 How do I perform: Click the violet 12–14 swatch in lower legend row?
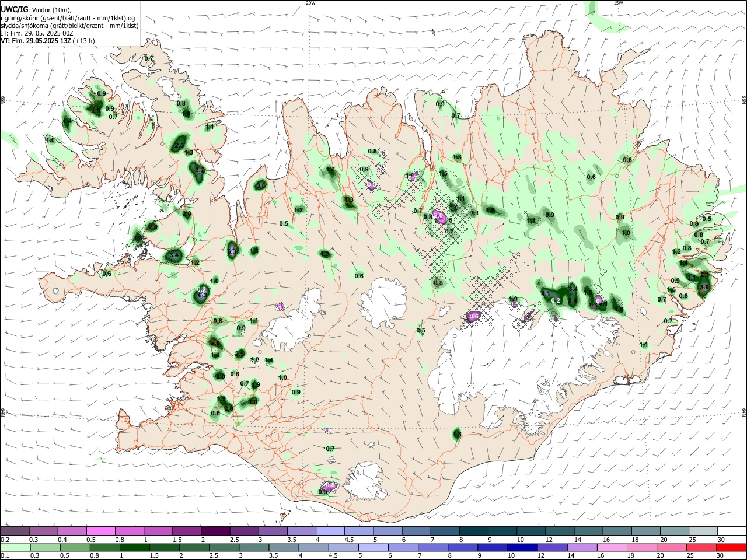tap(552, 547)
